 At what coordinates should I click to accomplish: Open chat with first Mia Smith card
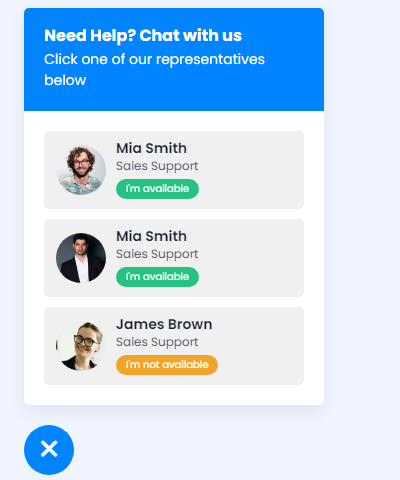click(174, 170)
